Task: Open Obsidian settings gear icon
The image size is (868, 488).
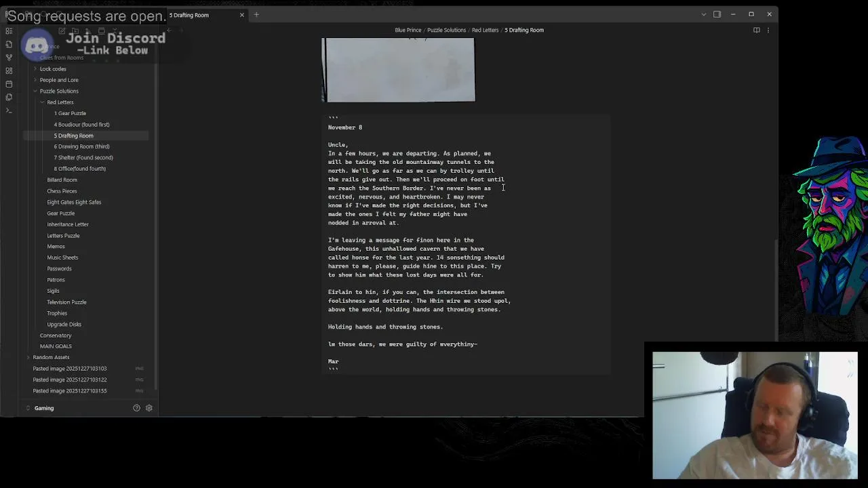Action: (x=149, y=408)
